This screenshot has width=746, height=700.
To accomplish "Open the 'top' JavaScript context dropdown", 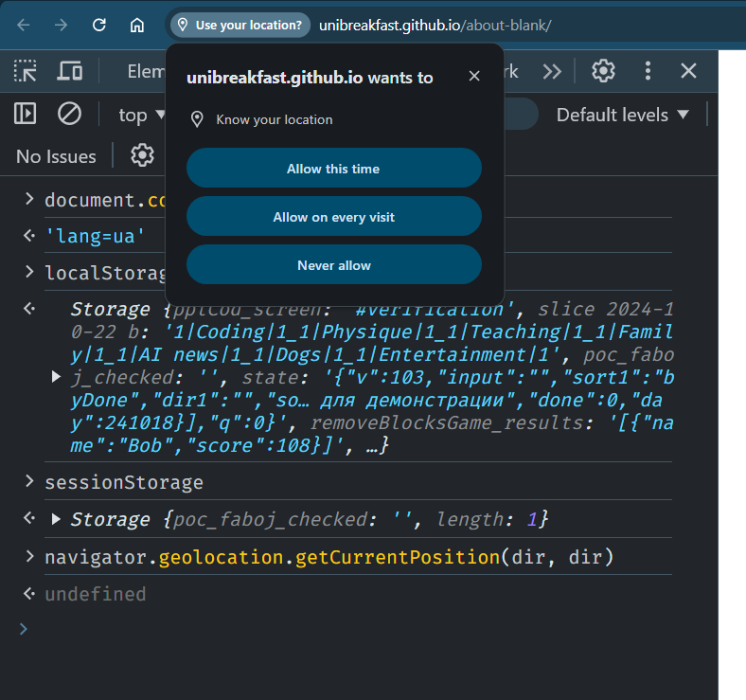I will 141,116.
